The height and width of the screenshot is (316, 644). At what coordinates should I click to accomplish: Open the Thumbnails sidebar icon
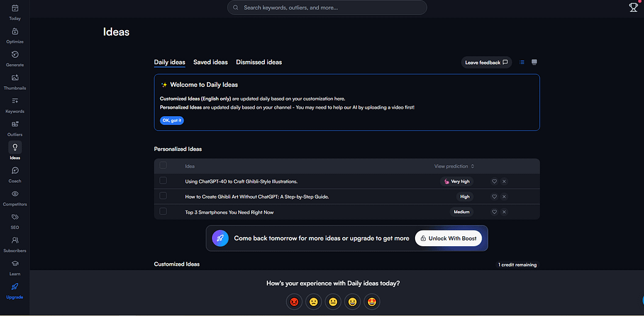pyautogui.click(x=14, y=78)
